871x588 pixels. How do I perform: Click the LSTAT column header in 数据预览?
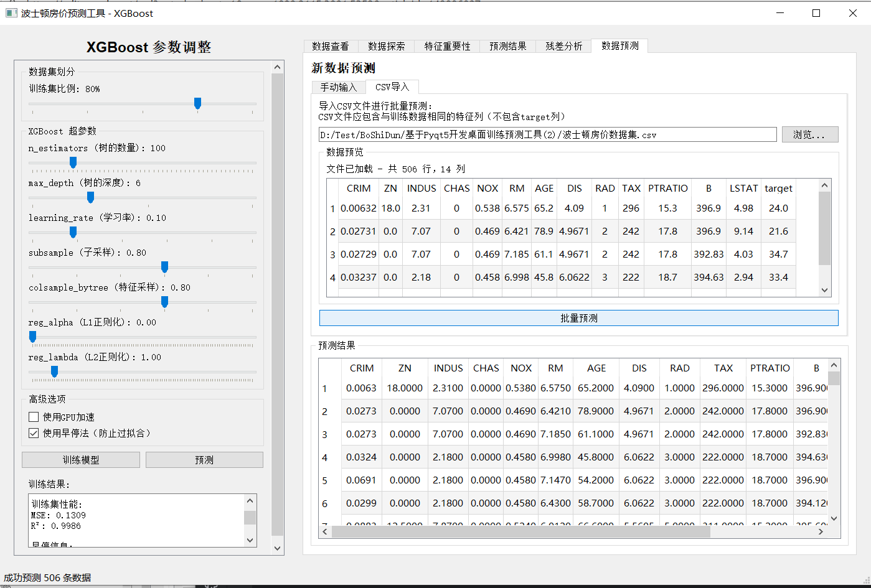tap(744, 188)
